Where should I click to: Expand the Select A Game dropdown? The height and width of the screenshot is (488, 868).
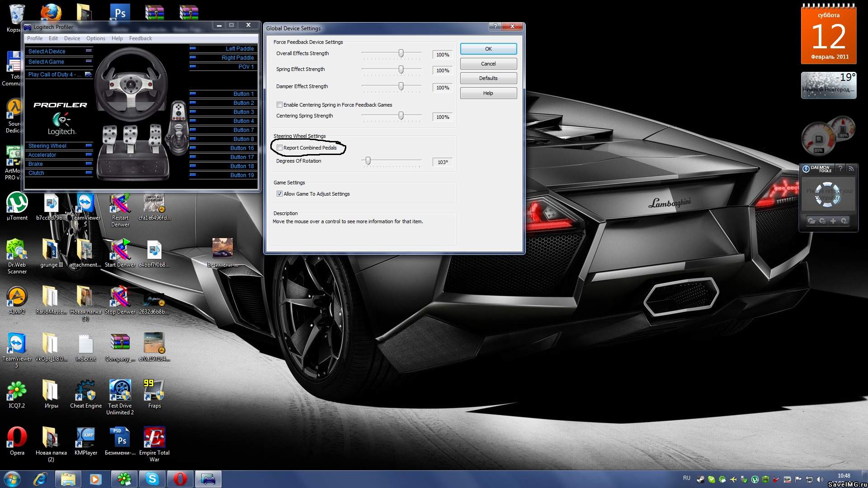[59, 61]
